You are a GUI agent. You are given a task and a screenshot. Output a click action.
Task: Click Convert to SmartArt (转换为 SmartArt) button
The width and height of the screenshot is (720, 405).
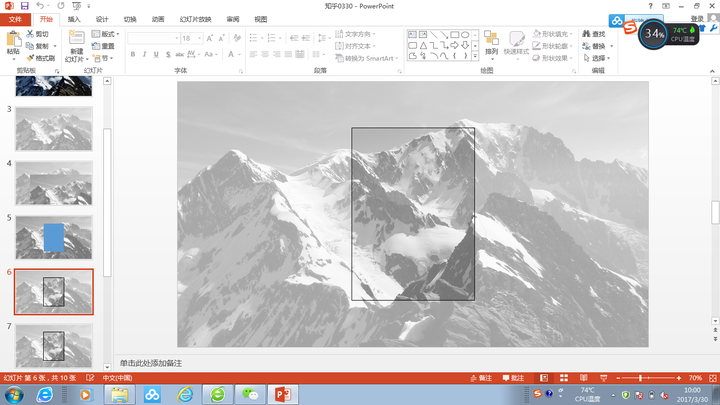pyautogui.click(x=366, y=58)
